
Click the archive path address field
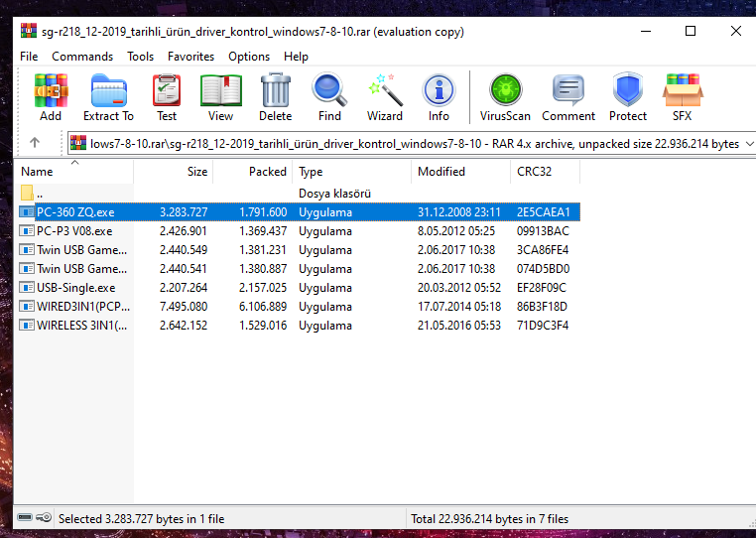410,143
